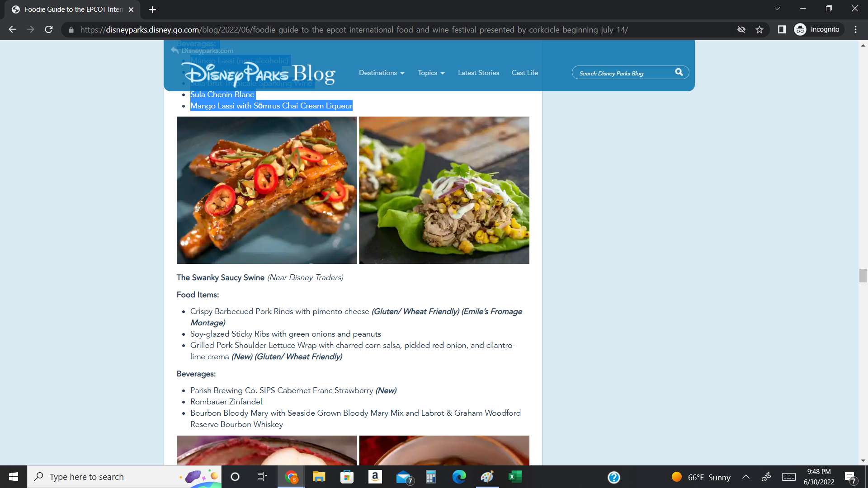Open a new tab with the plus button

(x=152, y=9)
